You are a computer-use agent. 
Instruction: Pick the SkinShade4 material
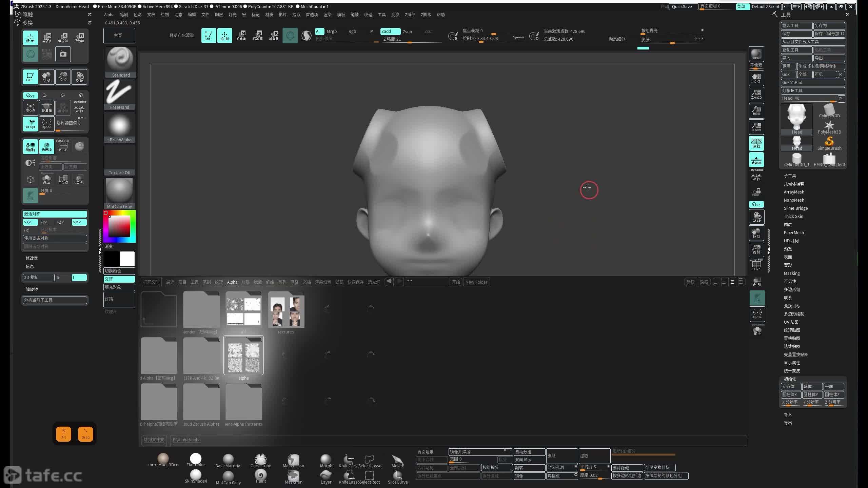pyautogui.click(x=196, y=476)
